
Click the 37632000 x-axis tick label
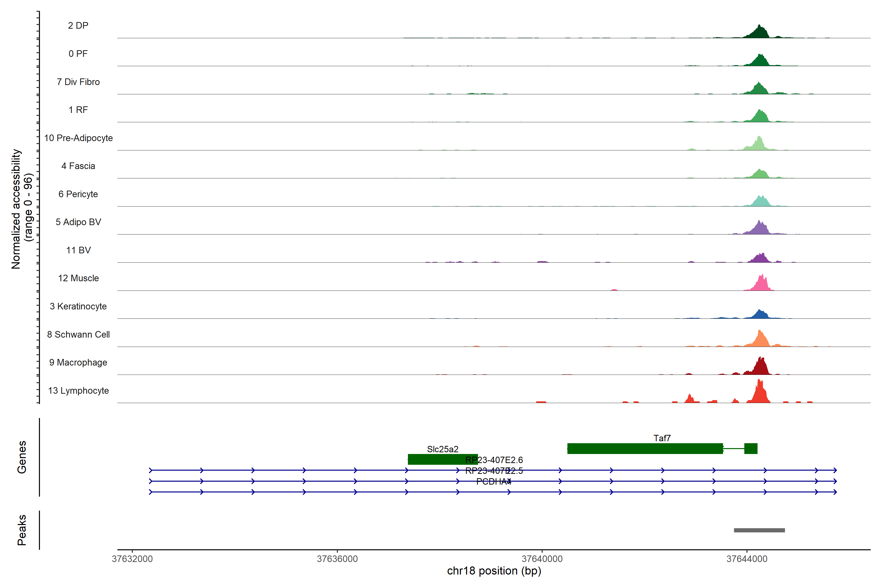[132, 559]
